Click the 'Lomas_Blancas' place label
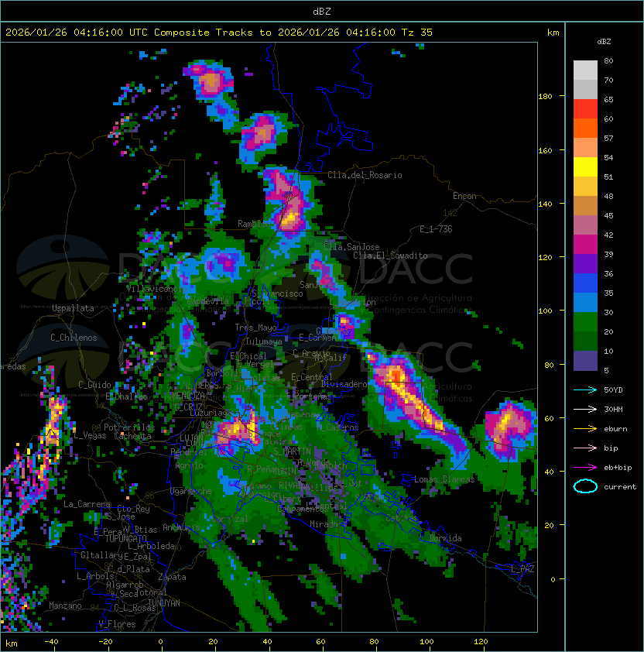This screenshot has width=644, height=652. tap(444, 479)
